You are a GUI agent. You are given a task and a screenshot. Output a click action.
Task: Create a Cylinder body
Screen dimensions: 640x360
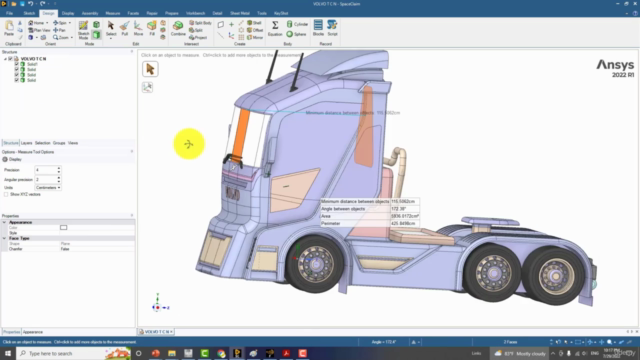(297, 24)
